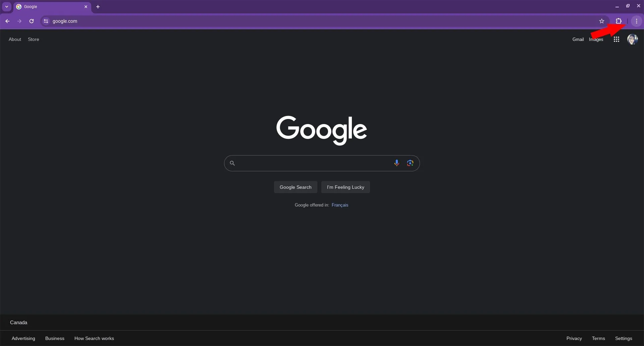
Task: Start voice search with microphone icon
Action: 396,163
